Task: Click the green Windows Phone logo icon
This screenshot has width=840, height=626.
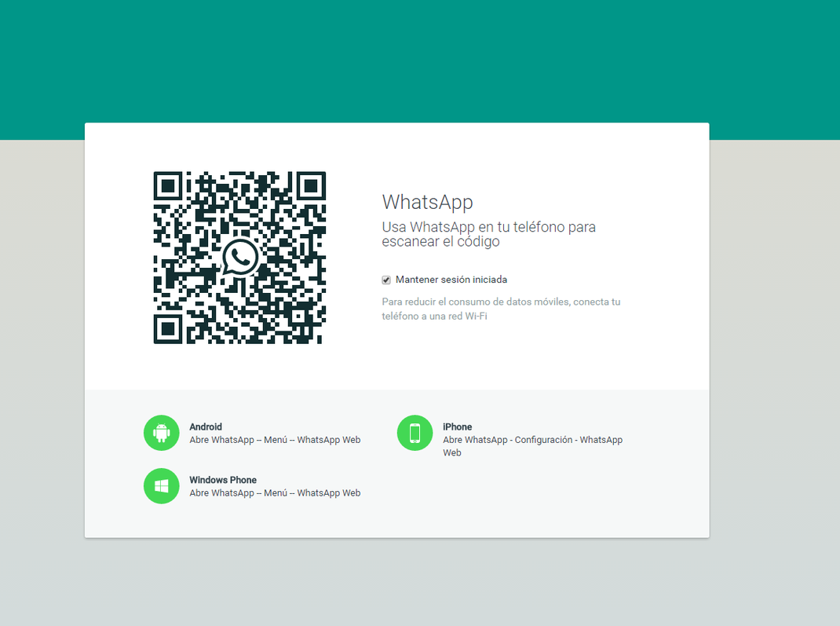Action: point(161,485)
